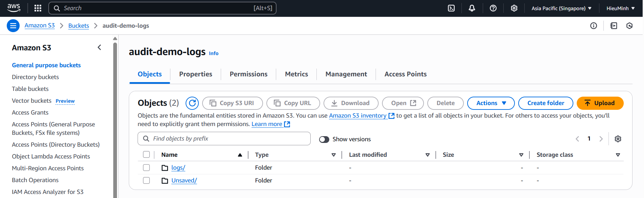Open Access Grants in sidebar
Screen dimensions: 644x198
click(30, 113)
